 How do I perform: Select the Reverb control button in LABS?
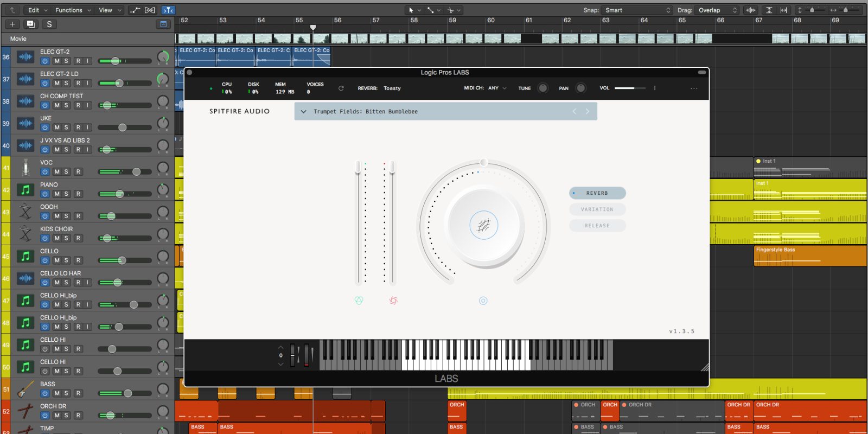click(597, 193)
